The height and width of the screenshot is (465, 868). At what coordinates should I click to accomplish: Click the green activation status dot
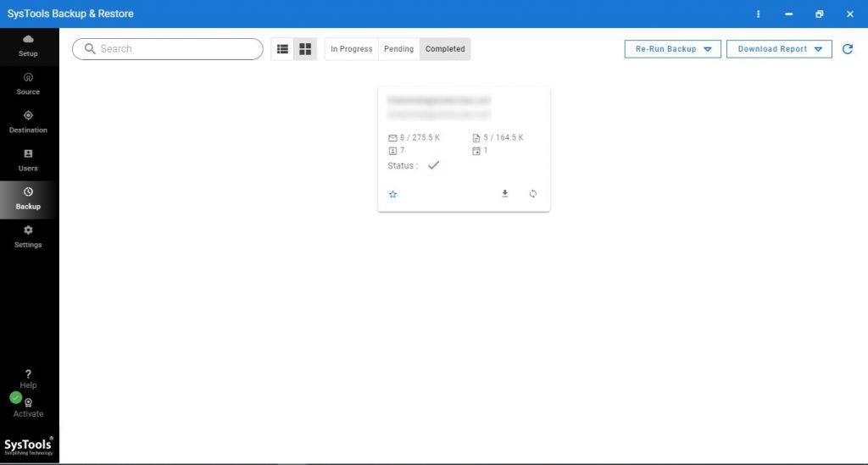15,397
